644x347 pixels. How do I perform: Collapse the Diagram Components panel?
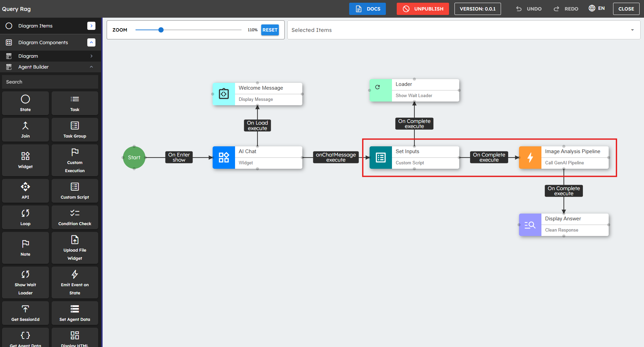(91, 42)
